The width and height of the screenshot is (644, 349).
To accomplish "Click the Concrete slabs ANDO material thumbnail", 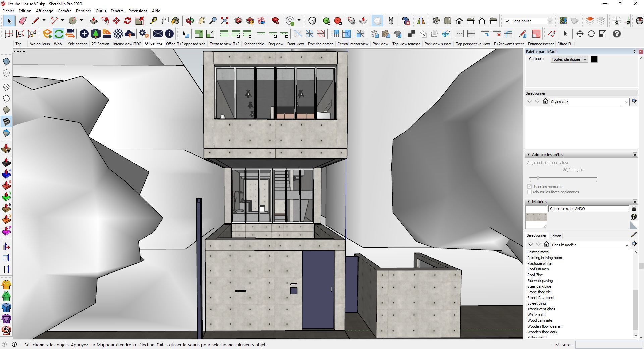I will pos(536,217).
